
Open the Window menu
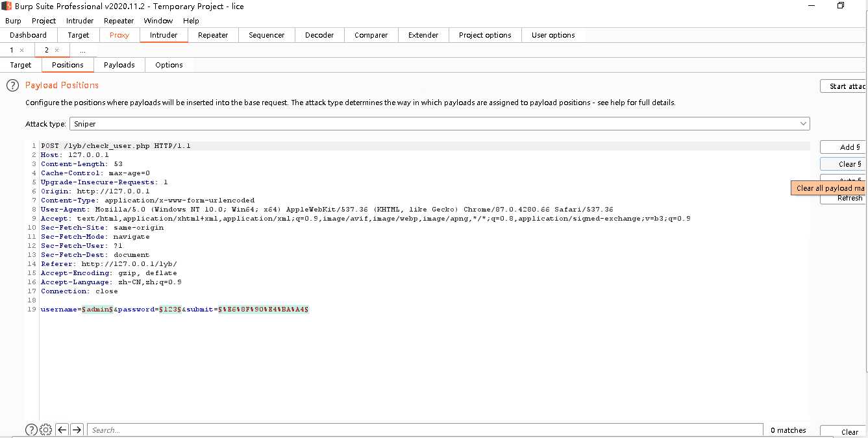(158, 21)
